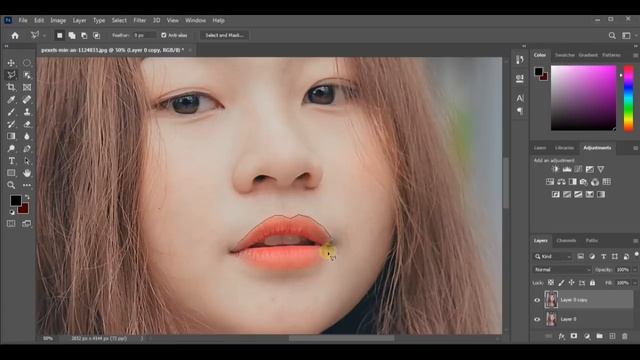Select the Frame tool

[27, 87]
